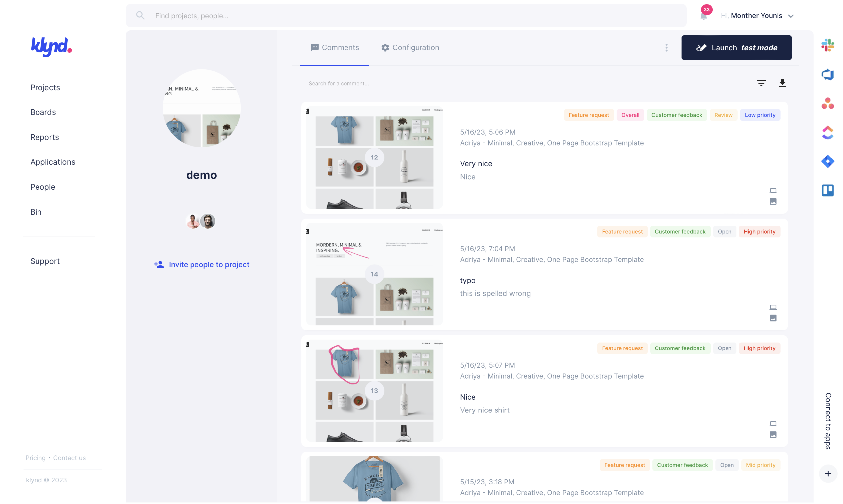
Task: Open Reports in the sidebar
Action: click(44, 137)
